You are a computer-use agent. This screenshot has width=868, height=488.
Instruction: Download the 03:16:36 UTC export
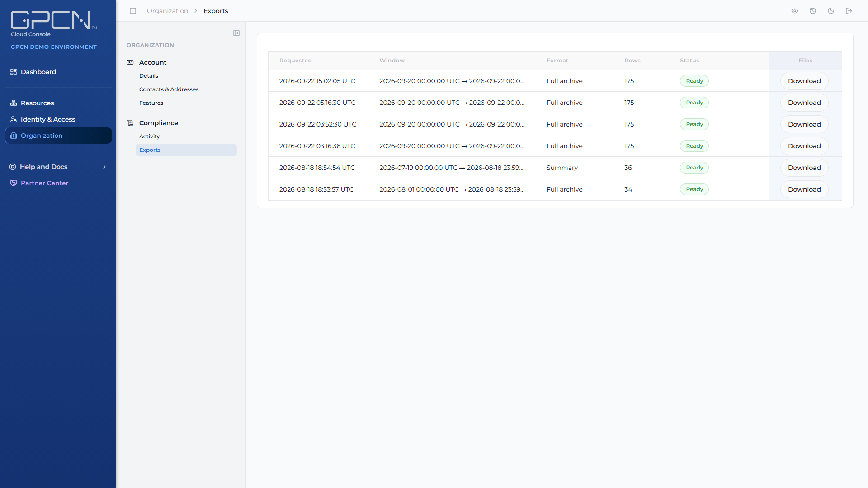804,146
